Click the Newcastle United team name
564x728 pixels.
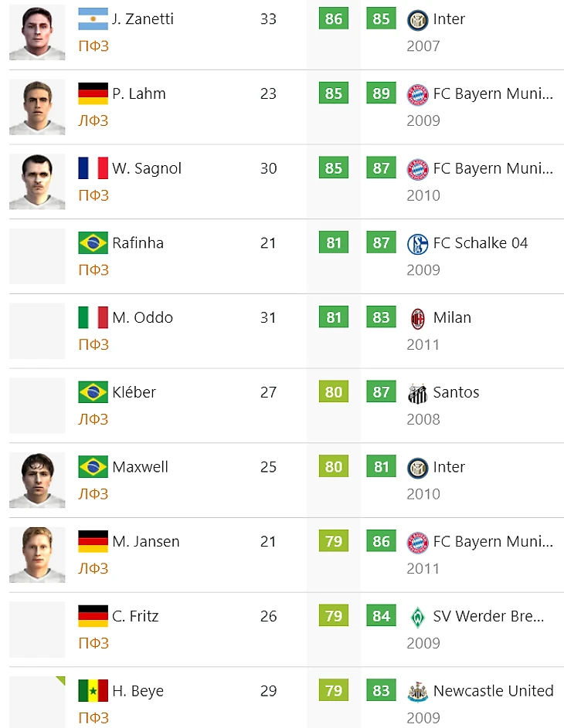[x=493, y=691]
